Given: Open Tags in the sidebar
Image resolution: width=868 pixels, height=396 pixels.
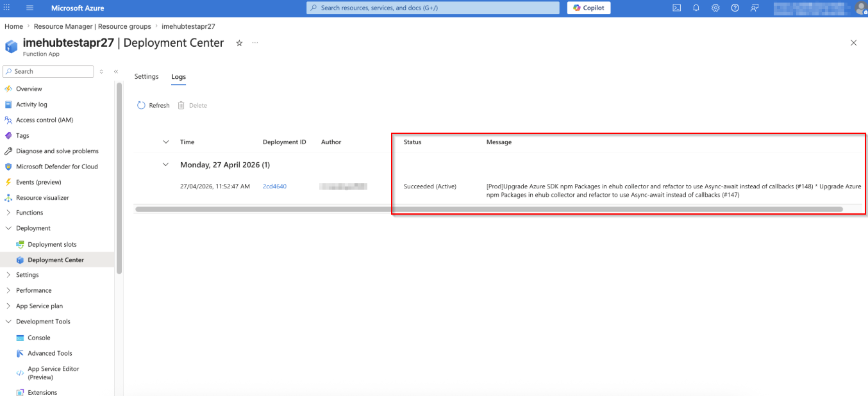Looking at the screenshot, I should tap(22, 136).
